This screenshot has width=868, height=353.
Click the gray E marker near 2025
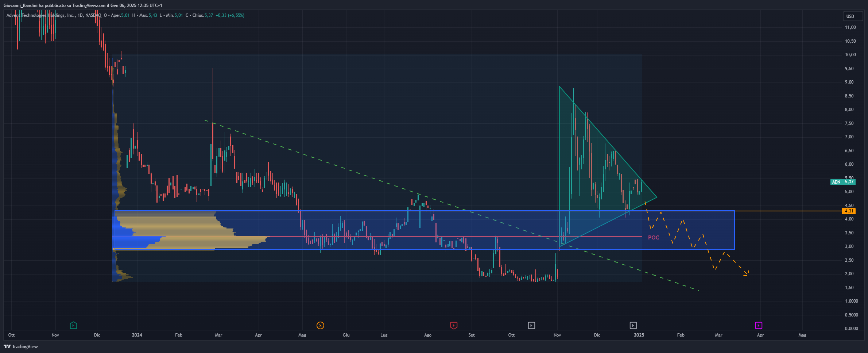[633, 325]
